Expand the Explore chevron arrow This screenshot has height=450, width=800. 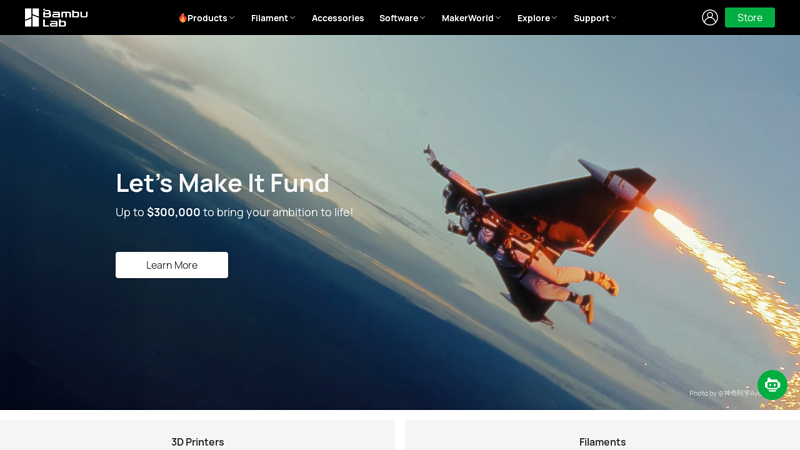click(554, 18)
